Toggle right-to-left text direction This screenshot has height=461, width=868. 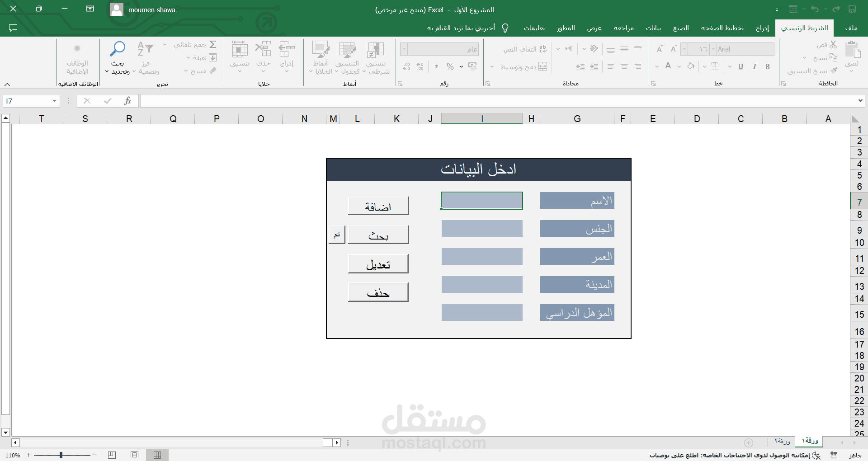(569, 49)
